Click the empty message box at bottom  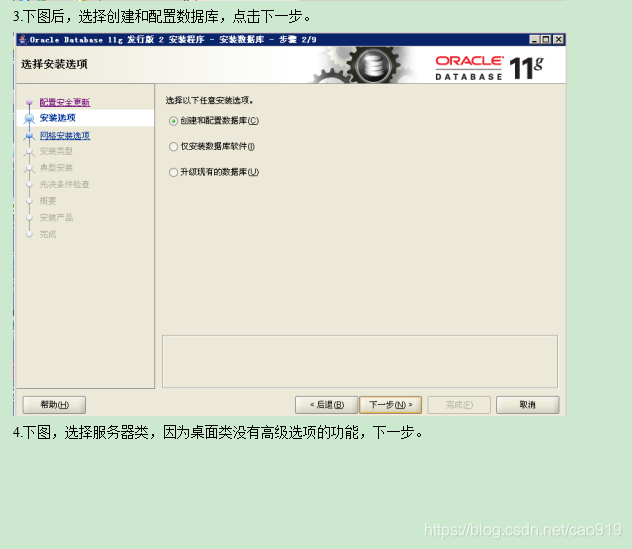tap(360, 362)
